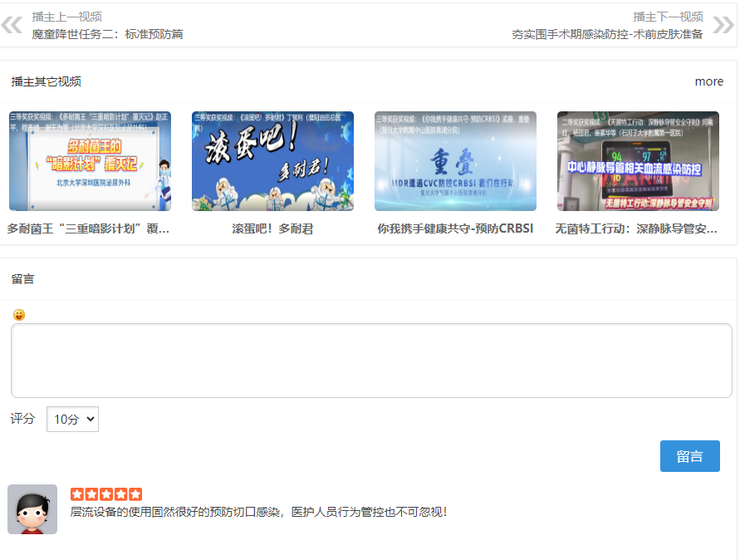Click the dropdown arrow next to 10分
The width and height of the screenshot is (740, 560).
pos(90,419)
